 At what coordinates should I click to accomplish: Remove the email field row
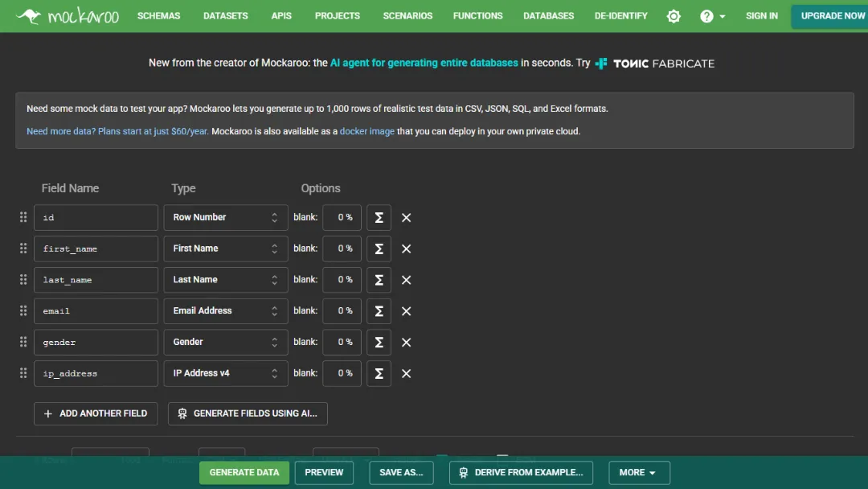click(x=407, y=311)
